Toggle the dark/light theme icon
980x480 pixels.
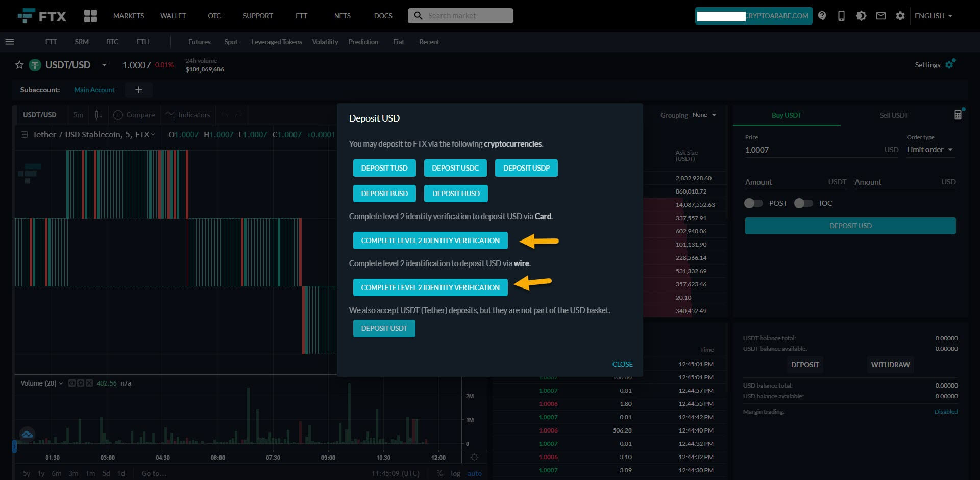click(861, 16)
